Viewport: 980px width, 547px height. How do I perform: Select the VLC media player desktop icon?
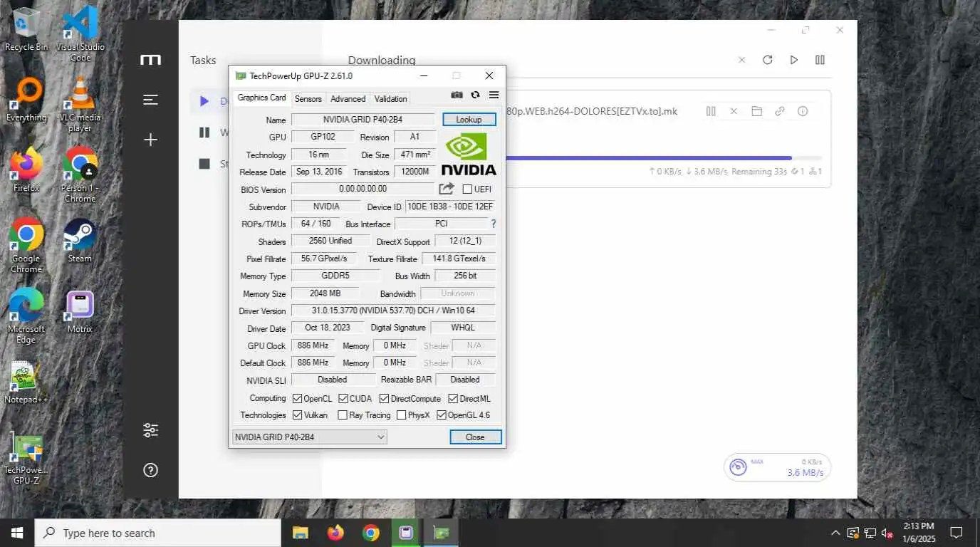80,104
